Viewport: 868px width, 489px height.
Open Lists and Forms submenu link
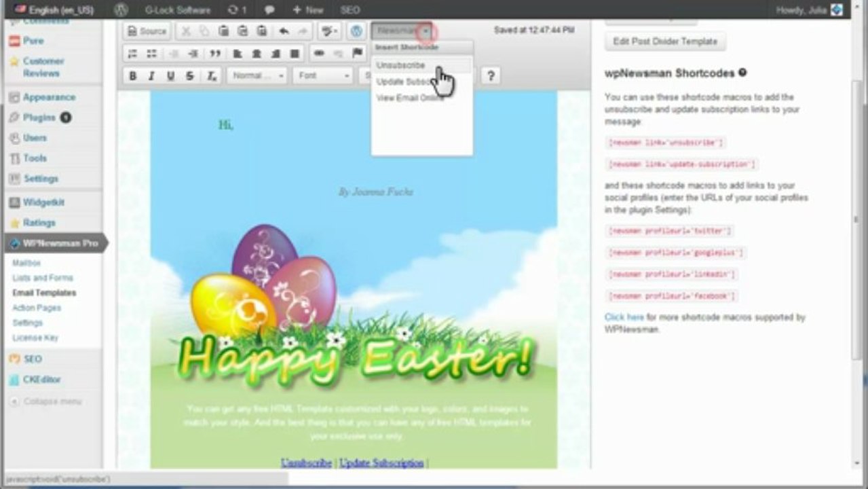coord(43,278)
